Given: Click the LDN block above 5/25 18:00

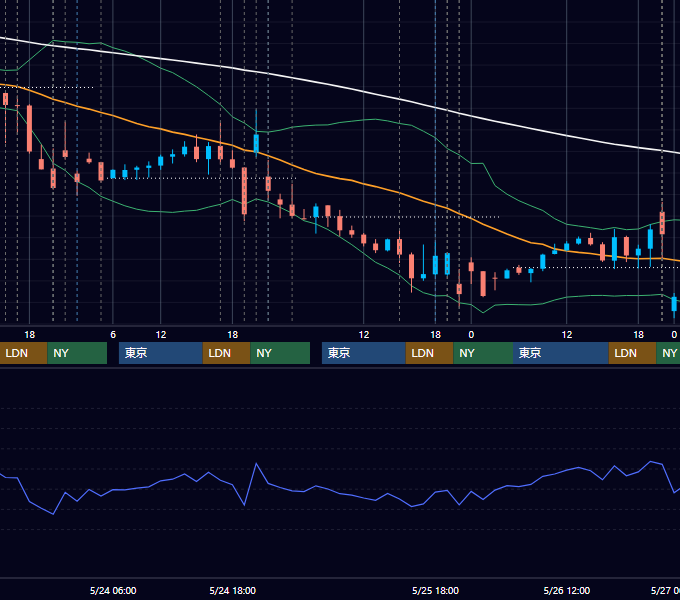Looking at the screenshot, I should tap(429, 353).
